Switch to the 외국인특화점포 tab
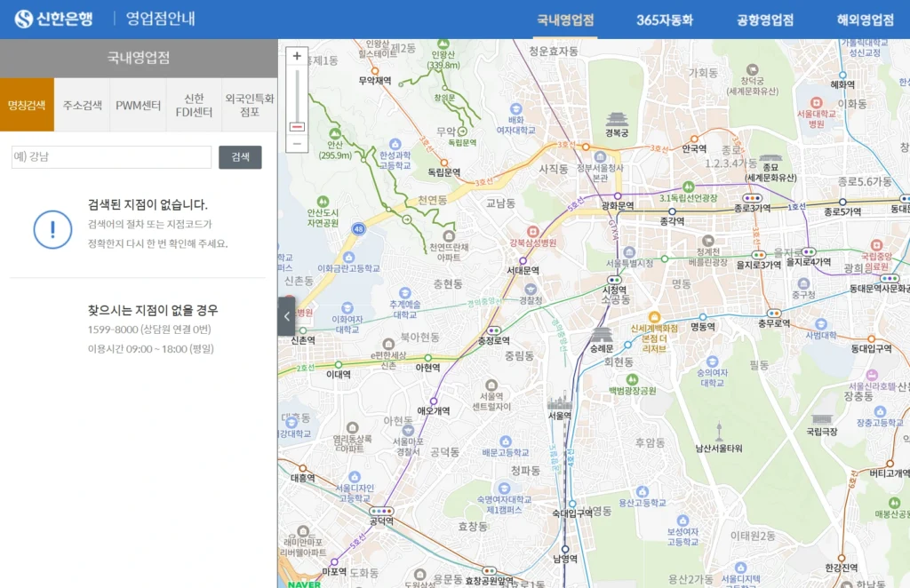Image resolution: width=910 pixels, height=588 pixels. [x=250, y=104]
